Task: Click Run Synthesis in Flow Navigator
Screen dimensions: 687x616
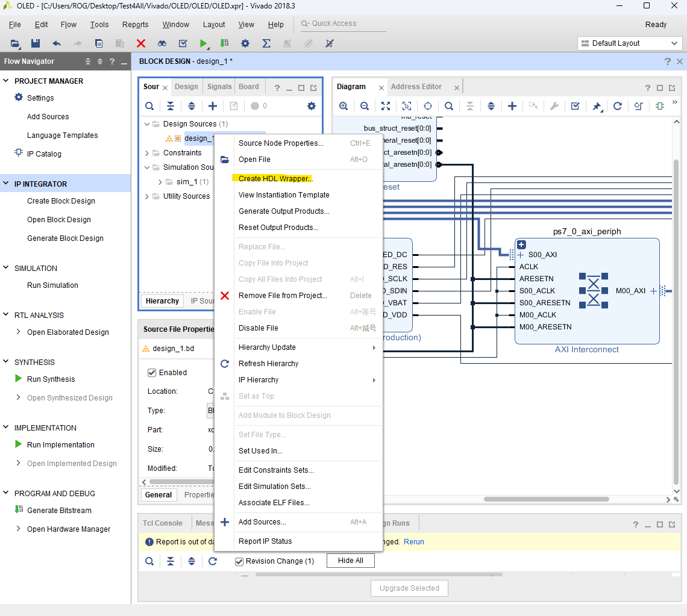Action: point(51,379)
